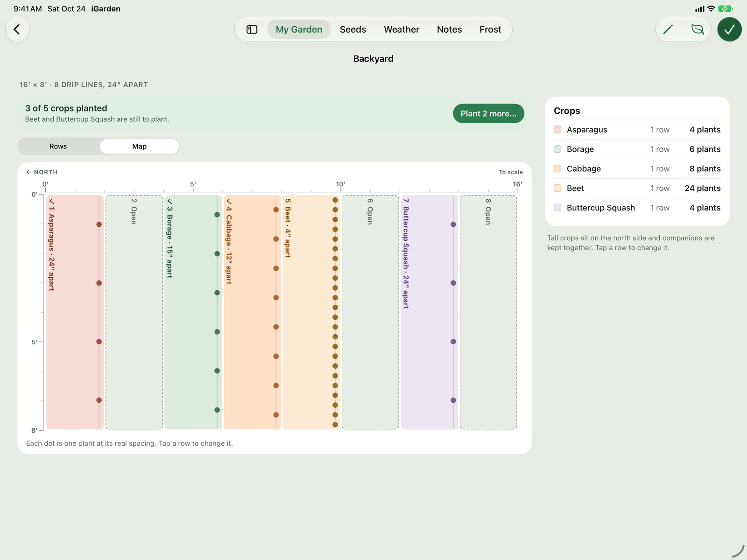Select row 4 Cabbage on map
The height and width of the screenshot is (560, 747).
point(252,312)
